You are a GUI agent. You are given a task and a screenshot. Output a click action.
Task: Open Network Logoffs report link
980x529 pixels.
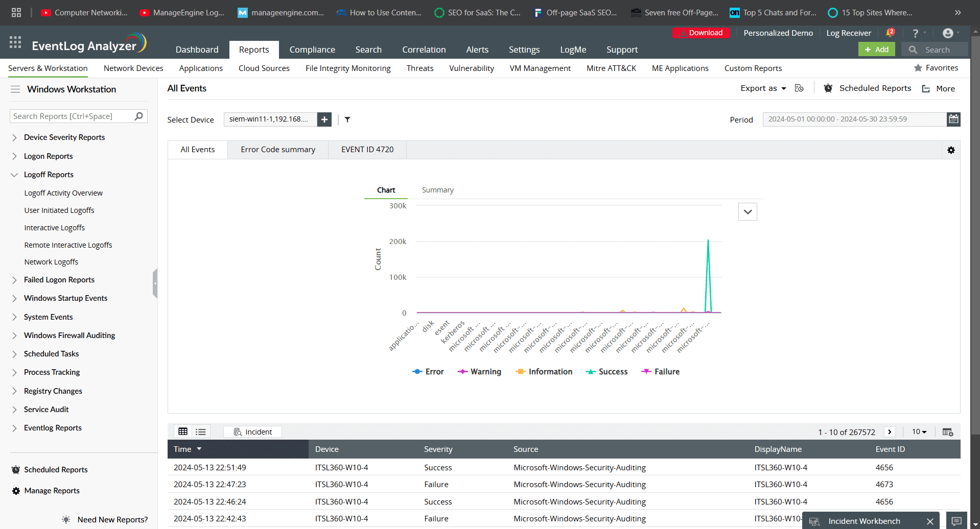coord(51,262)
